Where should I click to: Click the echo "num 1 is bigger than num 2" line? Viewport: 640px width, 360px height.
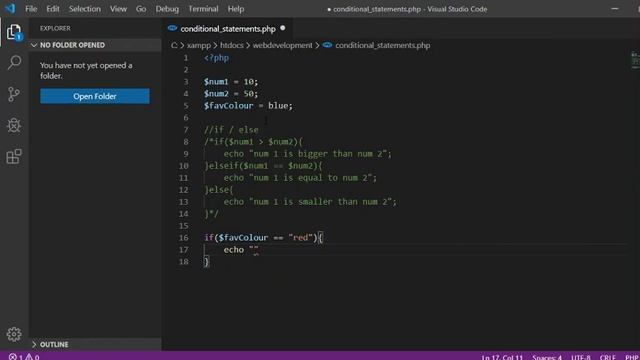(x=307, y=154)
